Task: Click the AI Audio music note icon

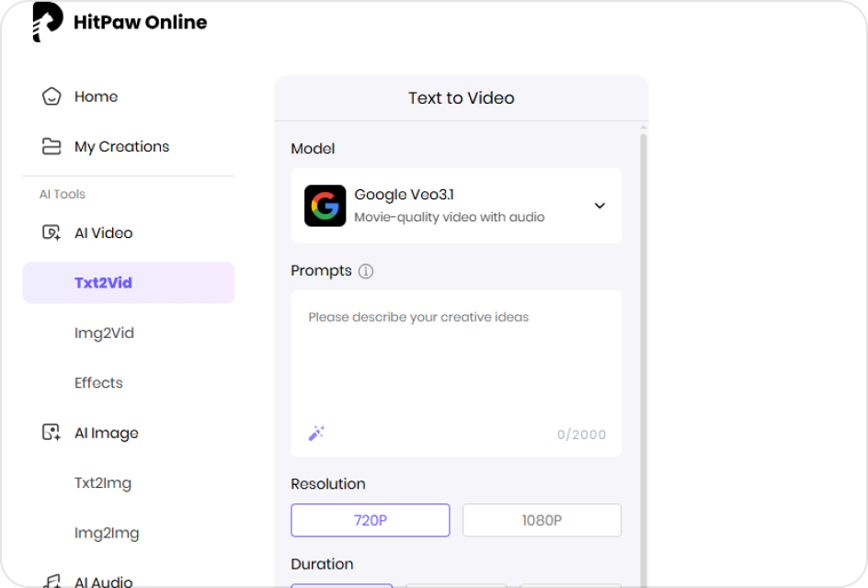Action: pyautogui.click(x=51, y=581)
